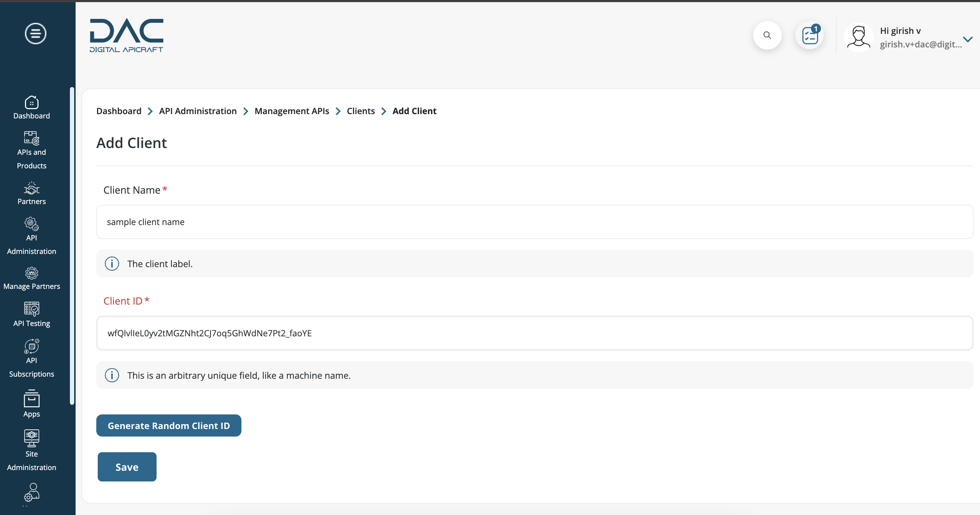
Task: Click Generate Random Client ID button
Action: pos(169,425)
